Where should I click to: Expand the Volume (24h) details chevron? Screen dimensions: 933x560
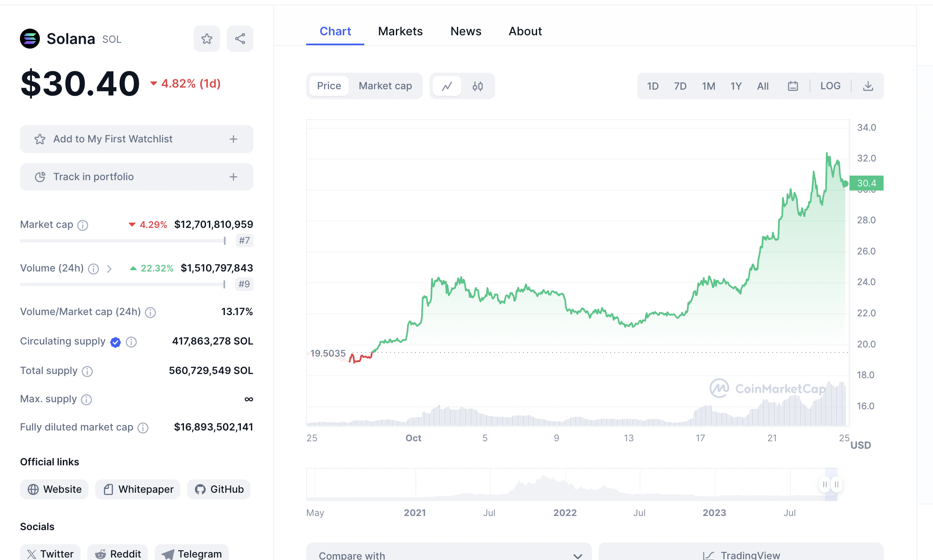[109, 269]
